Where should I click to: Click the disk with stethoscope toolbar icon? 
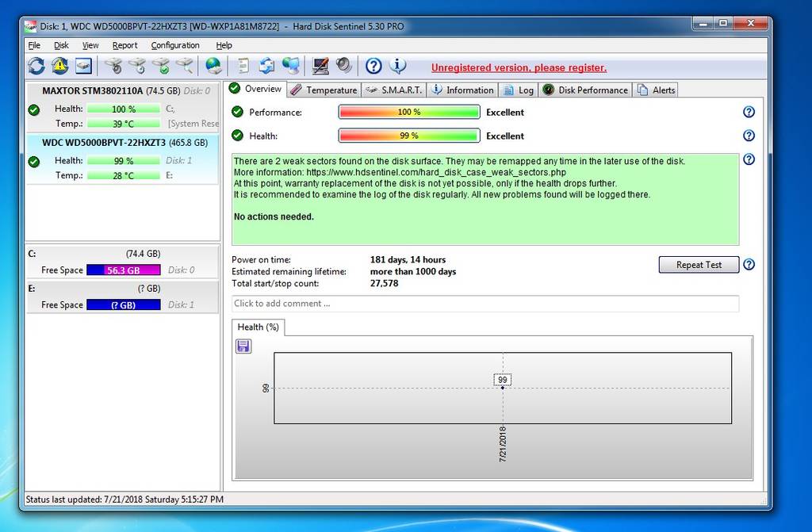pyautogui.click(x=113, y=66)
